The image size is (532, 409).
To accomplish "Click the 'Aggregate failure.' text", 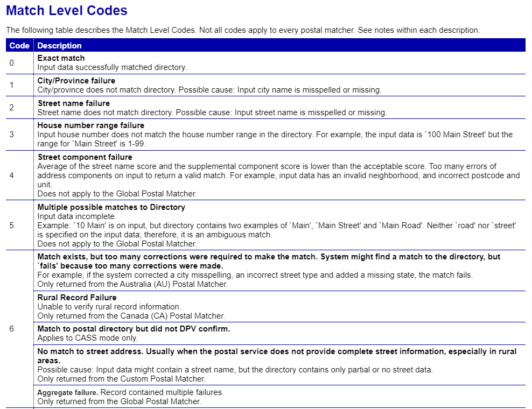I will pyautogui.click(x=68, y=392).
